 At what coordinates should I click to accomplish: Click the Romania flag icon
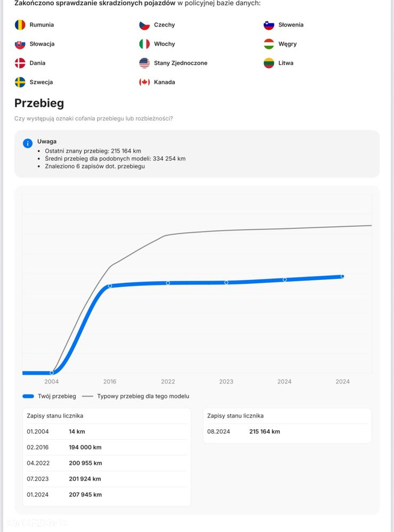pyautogui.click(x=20, y=25)
